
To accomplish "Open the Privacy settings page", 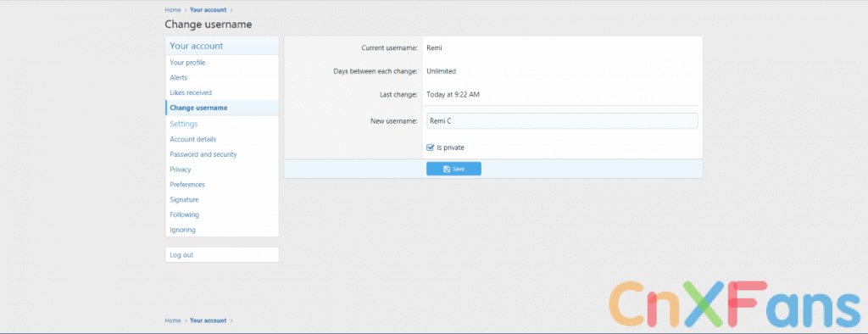I will click(222, 170).
